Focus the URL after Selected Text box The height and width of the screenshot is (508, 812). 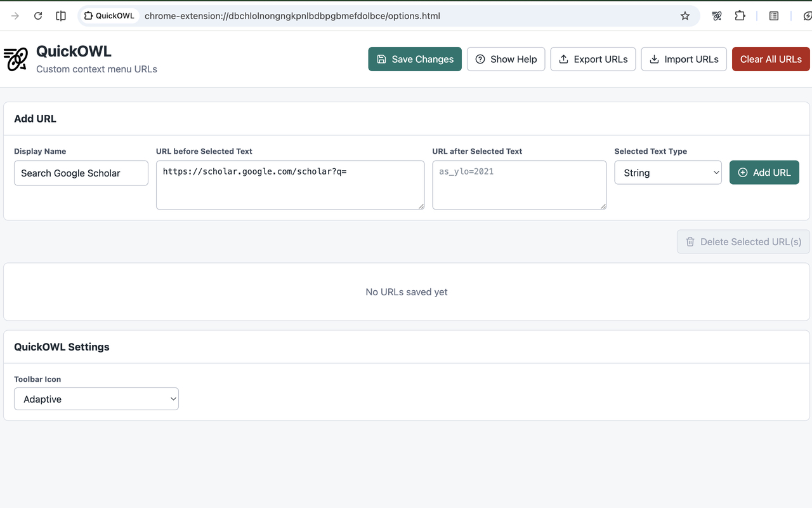tap(520, 185)
